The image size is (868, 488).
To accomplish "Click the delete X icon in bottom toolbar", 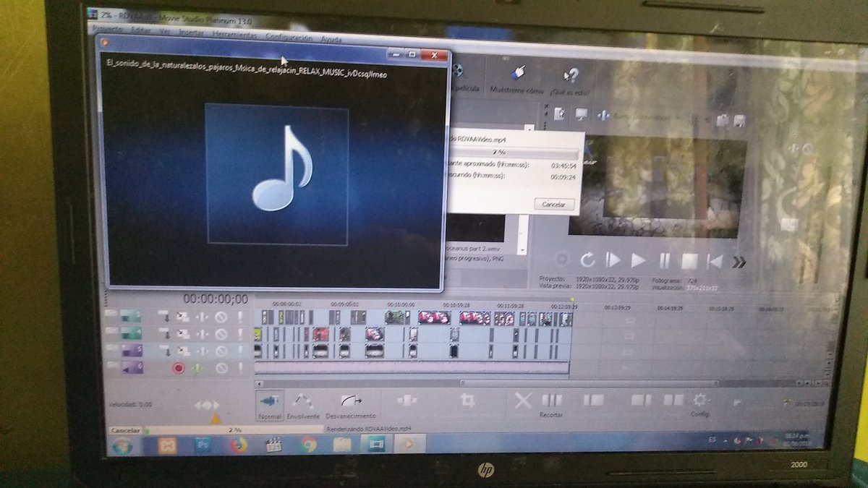I will pyautogui.click(x=522, y=400).
